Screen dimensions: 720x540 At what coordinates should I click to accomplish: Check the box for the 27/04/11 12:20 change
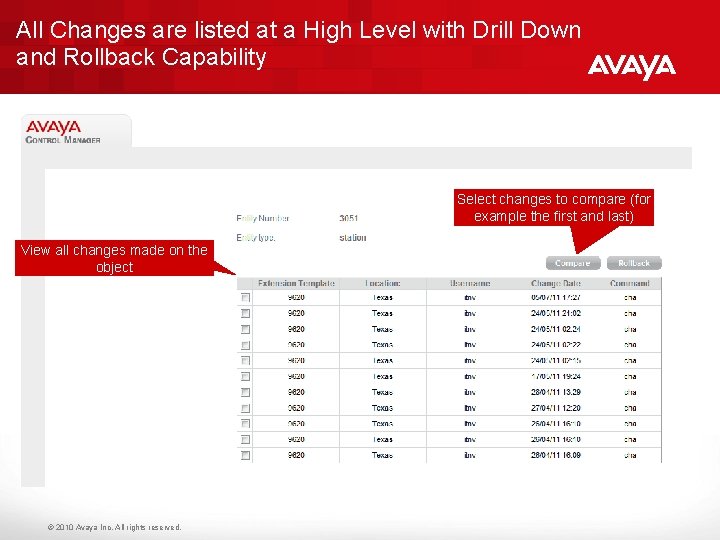(246, 408)
